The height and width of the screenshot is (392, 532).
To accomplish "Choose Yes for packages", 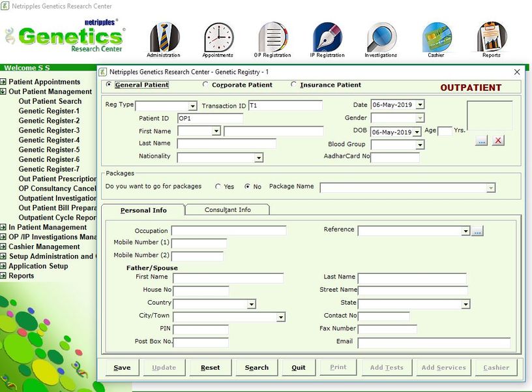I will click(218, 187).
